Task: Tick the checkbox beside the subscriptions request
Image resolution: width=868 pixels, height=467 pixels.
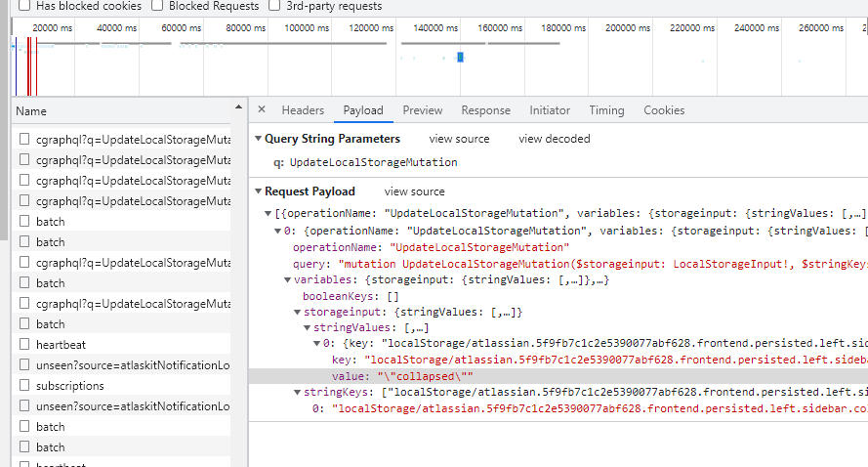Action: click(x=24, y=385)
